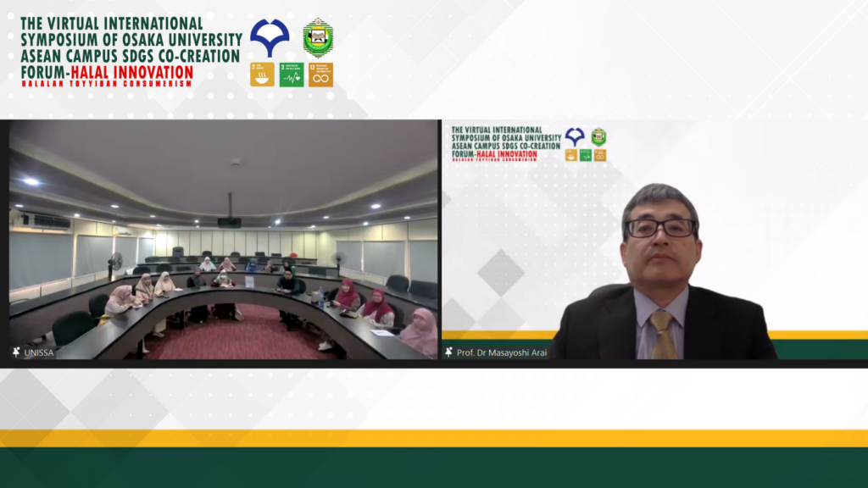Click the Prof. Dr Masayoshi Arai name label
This screenshot has width=868, height=488.
502,352
